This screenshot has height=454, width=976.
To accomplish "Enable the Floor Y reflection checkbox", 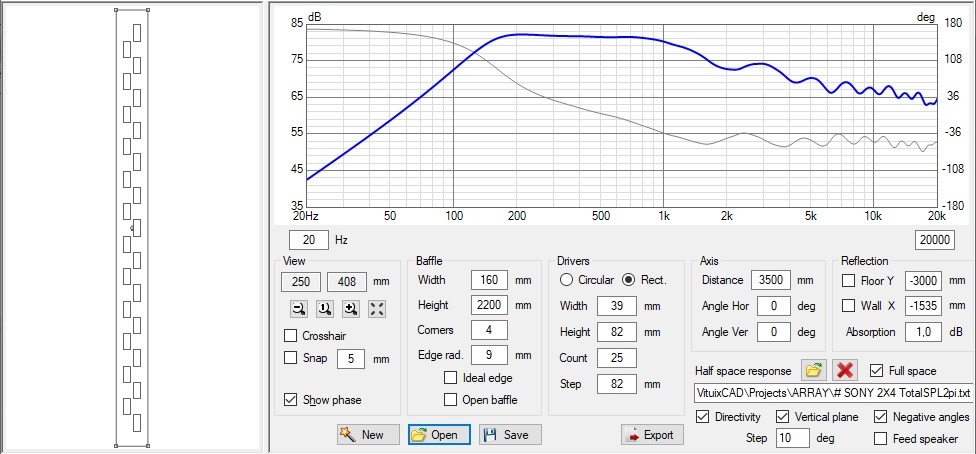I will 848,281.
